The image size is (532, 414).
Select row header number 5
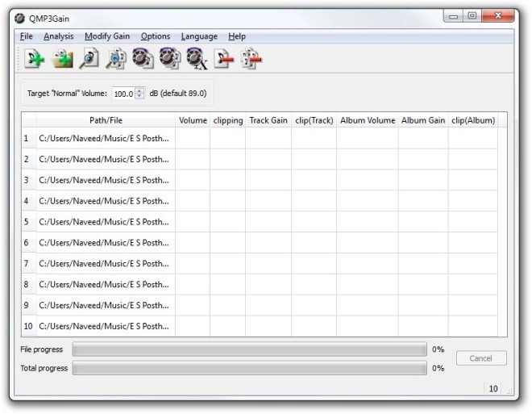(x=29, y=222)
